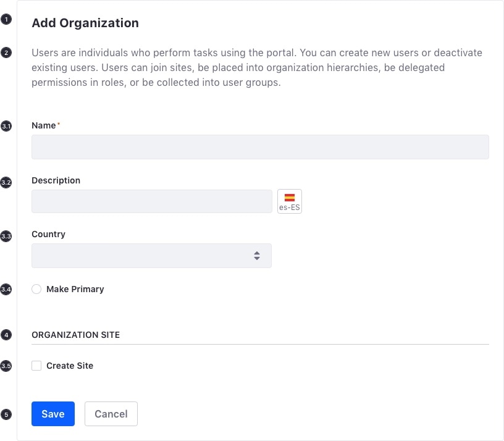Enable the Create Site checkbox
504x441 pixels.
tap(36, 366)
